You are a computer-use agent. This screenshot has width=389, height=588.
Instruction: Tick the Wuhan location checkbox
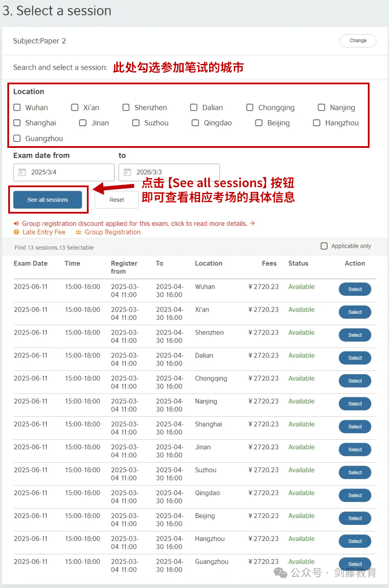click(17, 107)
